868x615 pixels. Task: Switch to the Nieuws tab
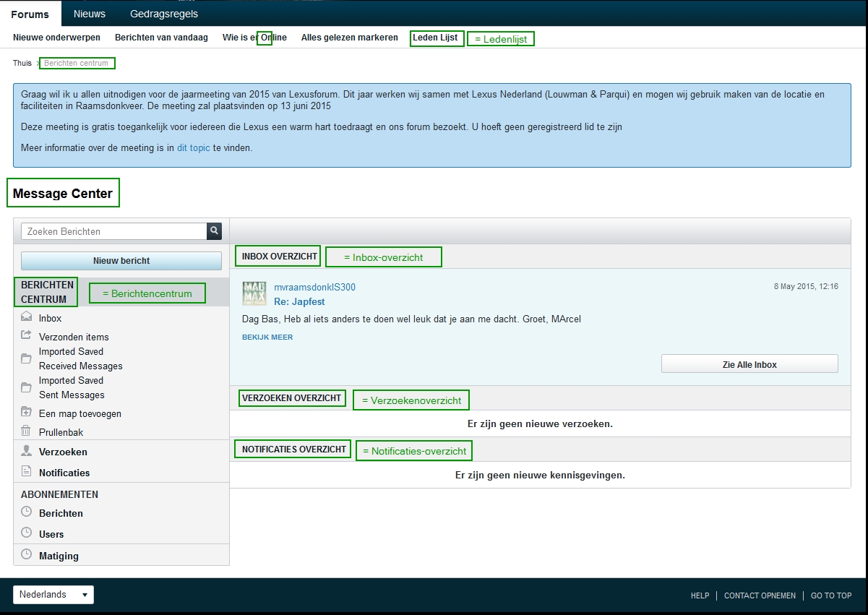[90, 14]
